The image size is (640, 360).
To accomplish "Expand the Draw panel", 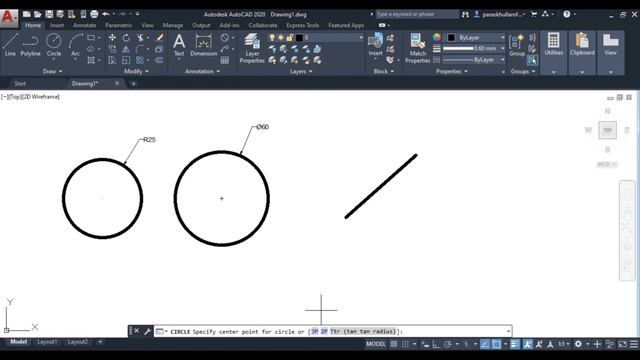I will [x=53, y=71].
